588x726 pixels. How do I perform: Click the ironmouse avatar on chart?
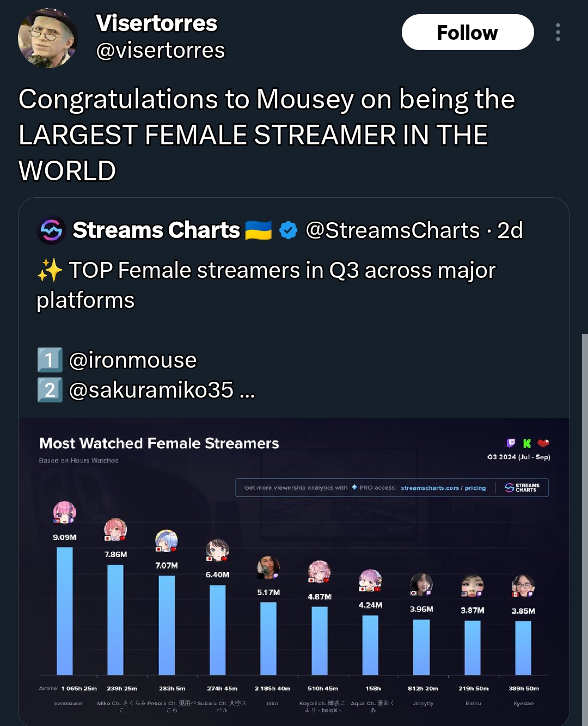click(x=64, y=513)
